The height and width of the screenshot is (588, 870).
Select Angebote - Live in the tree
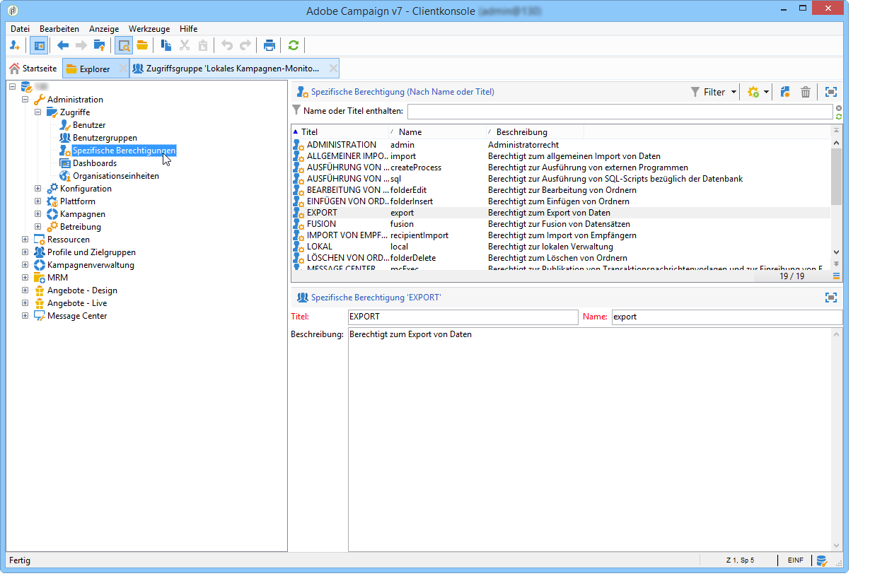pyautogui.click(x=77, y=303)
